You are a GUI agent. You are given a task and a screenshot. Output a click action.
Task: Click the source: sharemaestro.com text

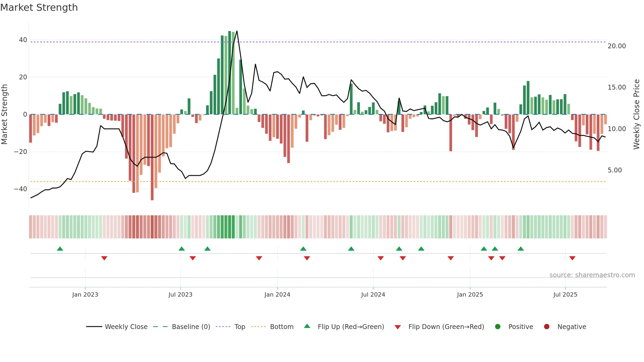click(592, 275)
